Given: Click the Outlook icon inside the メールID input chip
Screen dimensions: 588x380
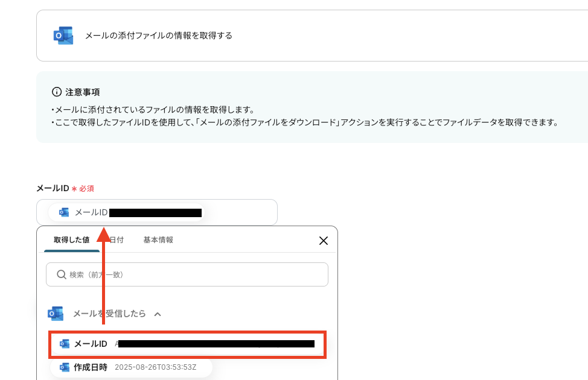Looking at the screenshot, I should pos(62,212).
